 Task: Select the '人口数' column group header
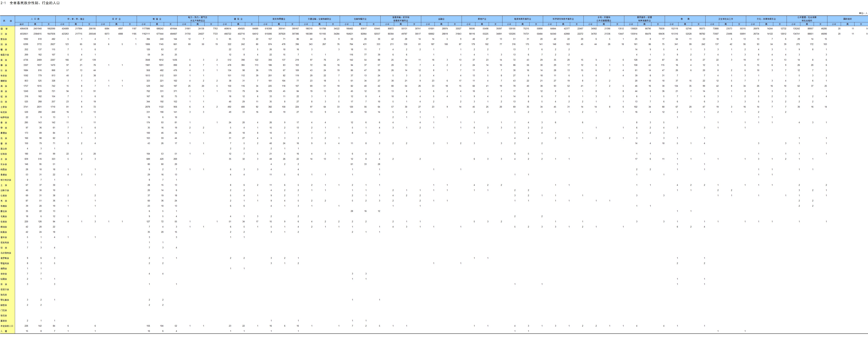[35, 19]
